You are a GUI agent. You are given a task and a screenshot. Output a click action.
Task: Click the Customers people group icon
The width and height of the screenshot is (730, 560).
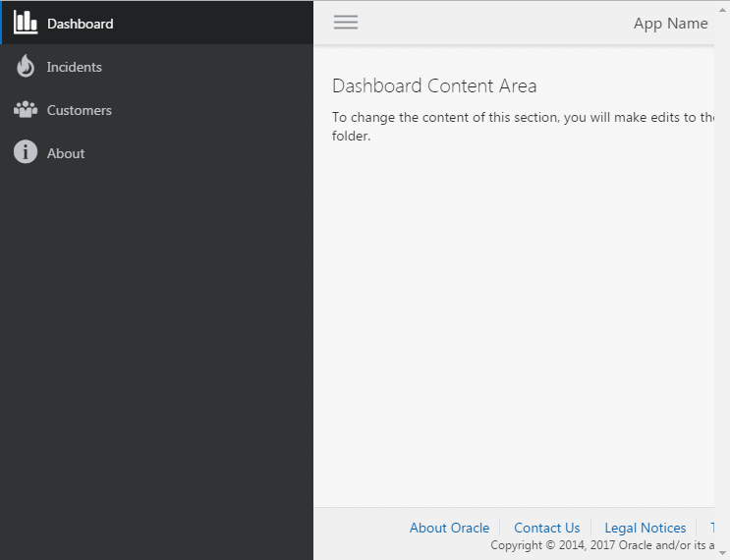pos(26,109)
